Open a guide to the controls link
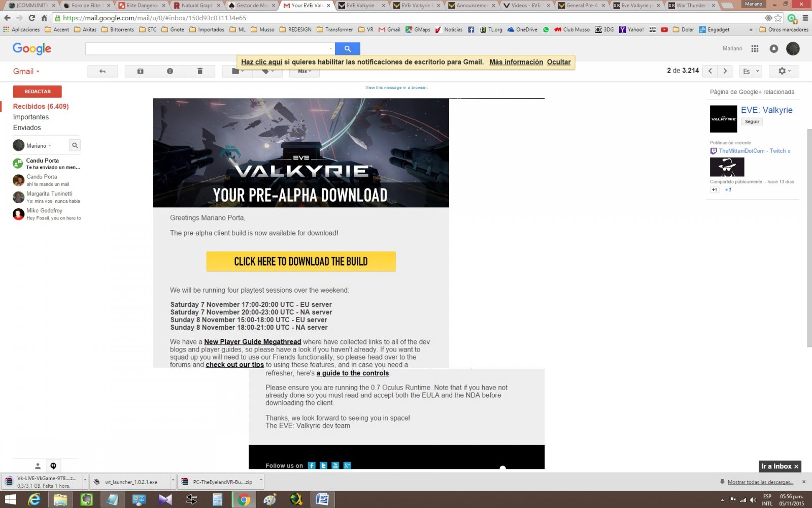 (x=353, y=373)
